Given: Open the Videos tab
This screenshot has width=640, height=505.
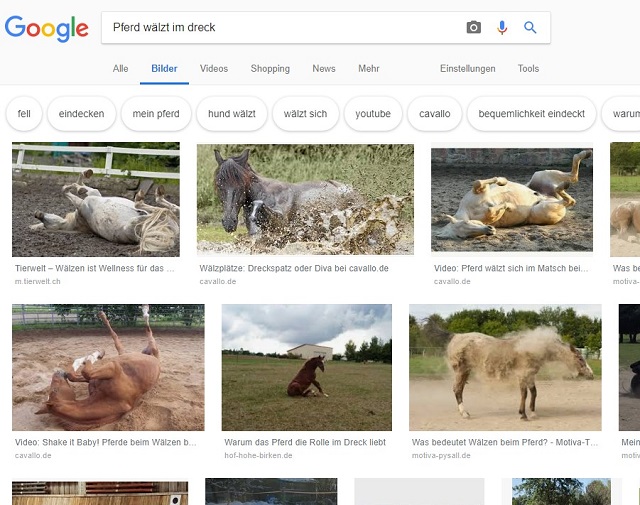Looking at the screenshot, I should tap(214, 69).
